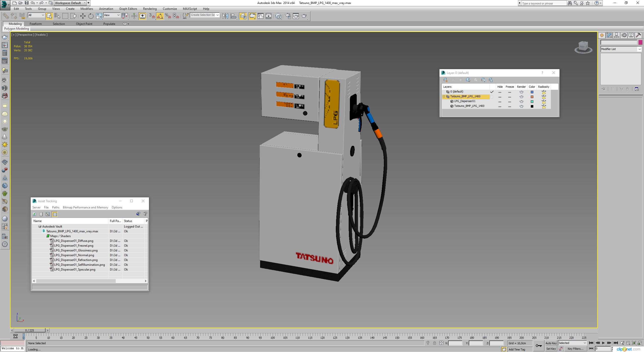644x352 pixels.
Task: Toggle Render for LPG_Dispenser01 row
Action: [x=521, y=102]
